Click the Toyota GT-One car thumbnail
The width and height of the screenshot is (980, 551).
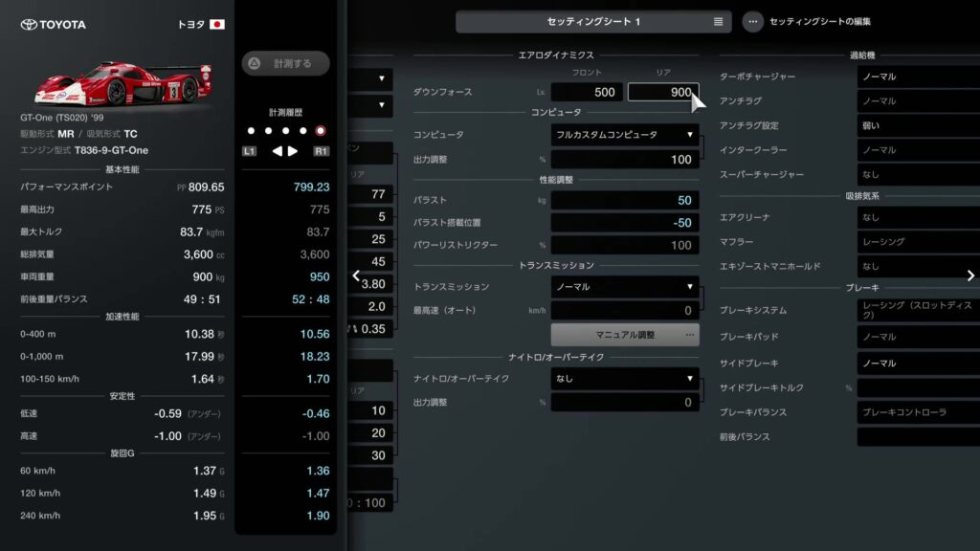coord(122,82)
